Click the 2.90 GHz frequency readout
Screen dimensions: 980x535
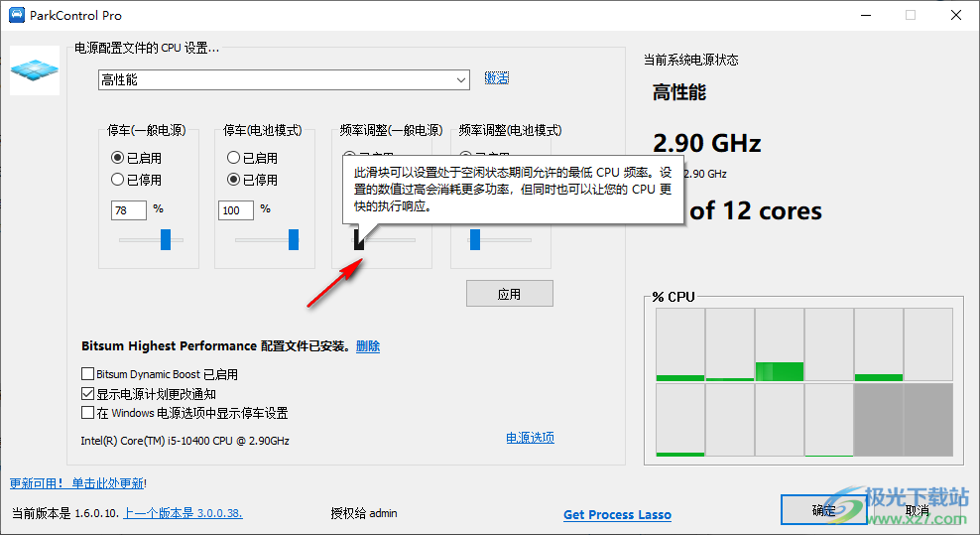pos(707,143)
